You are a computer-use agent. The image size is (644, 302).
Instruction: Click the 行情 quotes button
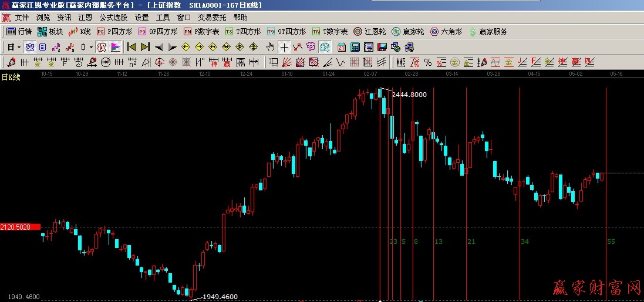pos(19,32)
